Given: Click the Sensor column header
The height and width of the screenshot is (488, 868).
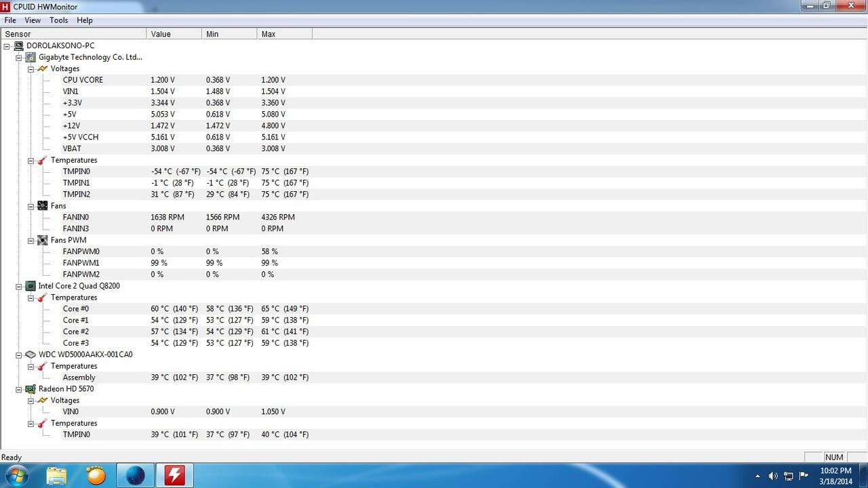Looking at the screenshot, I should click(x=73, y=34).
